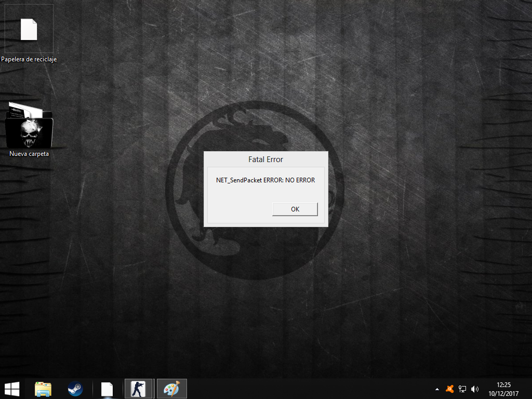Select the Nueva carpeta skull folder icon
The image size is (532, 399).
pyautogui.click(x=29, y=125)
